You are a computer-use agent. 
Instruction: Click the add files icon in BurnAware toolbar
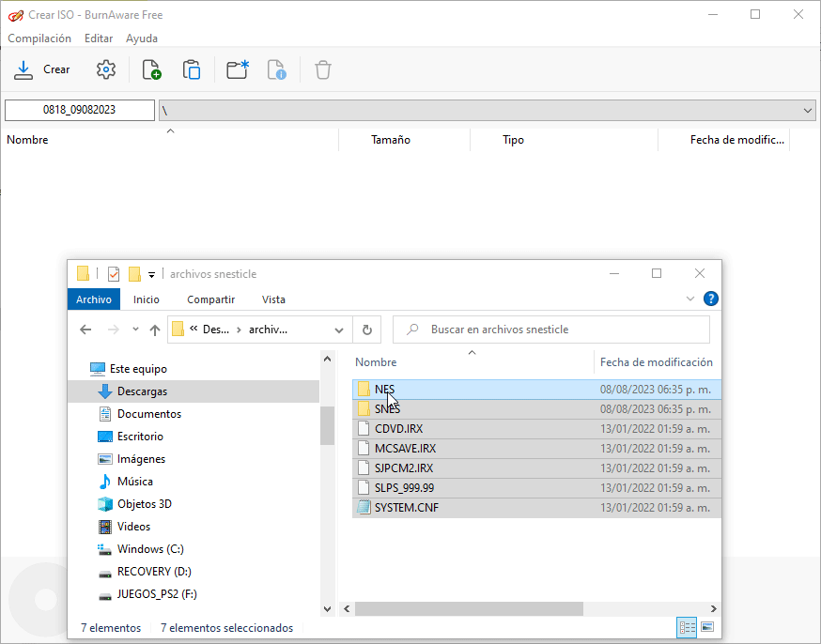pos(152,69)
